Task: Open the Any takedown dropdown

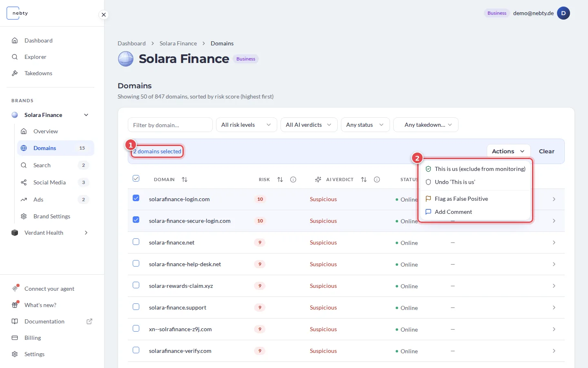Action: click(x=426, y=125)
